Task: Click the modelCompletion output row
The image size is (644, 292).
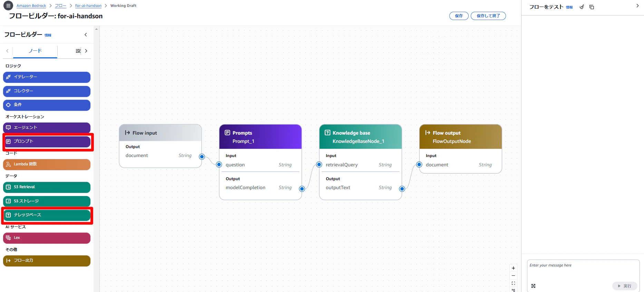Action: click(x=259, y=187)
